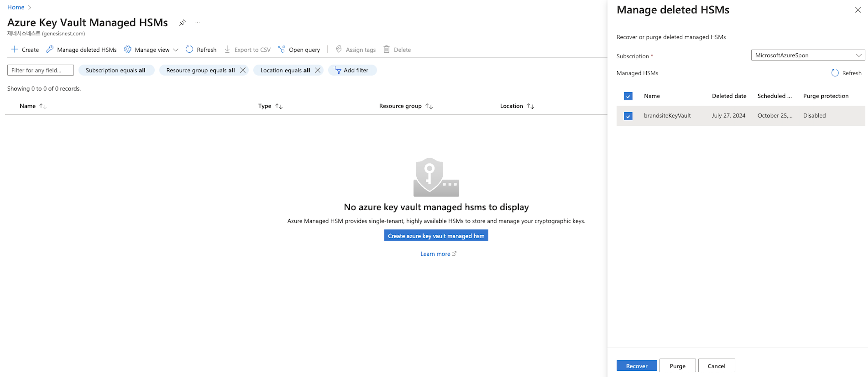Click the Refresh label in Managed HSMs panel
Image resolution: width=868 pixels, height=377 pixels.
pyautogui.click(x=852, y=73)
